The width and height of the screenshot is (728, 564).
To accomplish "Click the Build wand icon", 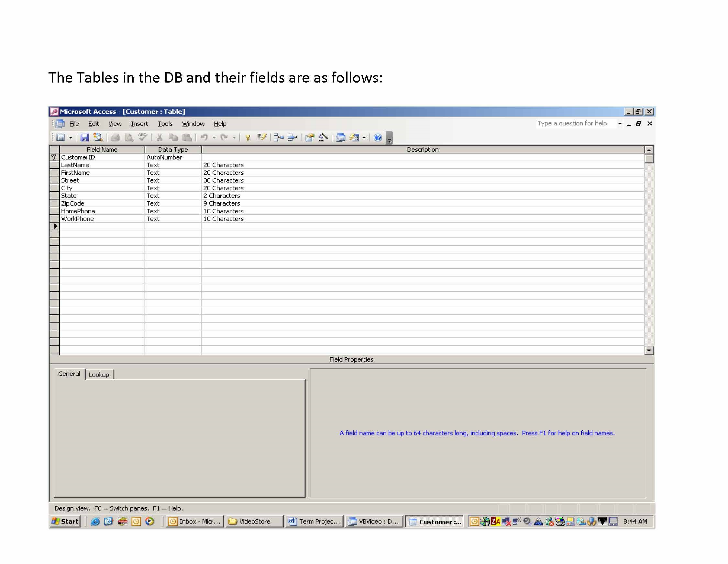I will point(323,137).
